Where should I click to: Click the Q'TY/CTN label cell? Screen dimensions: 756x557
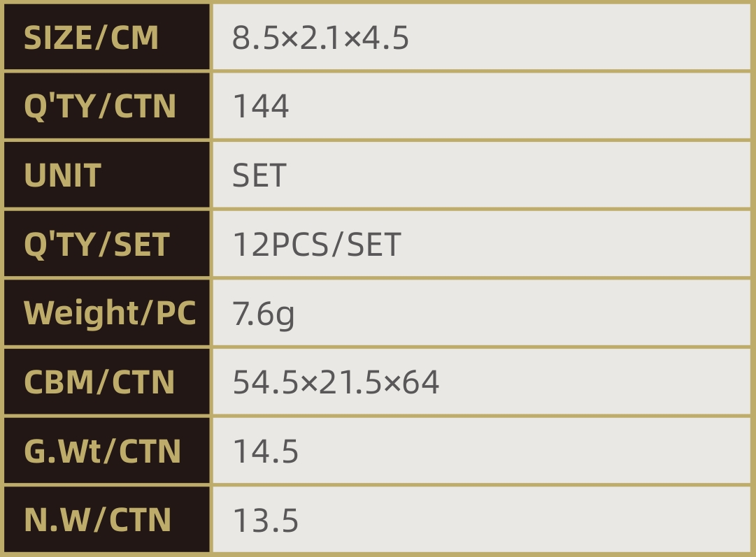click(x=99, y=106)
